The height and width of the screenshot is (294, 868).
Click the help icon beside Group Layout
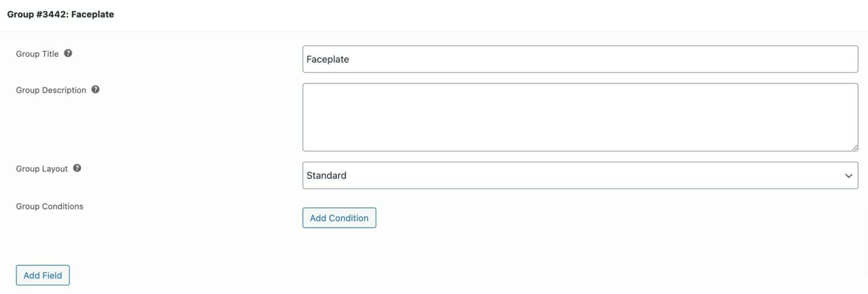click(77, 168)
